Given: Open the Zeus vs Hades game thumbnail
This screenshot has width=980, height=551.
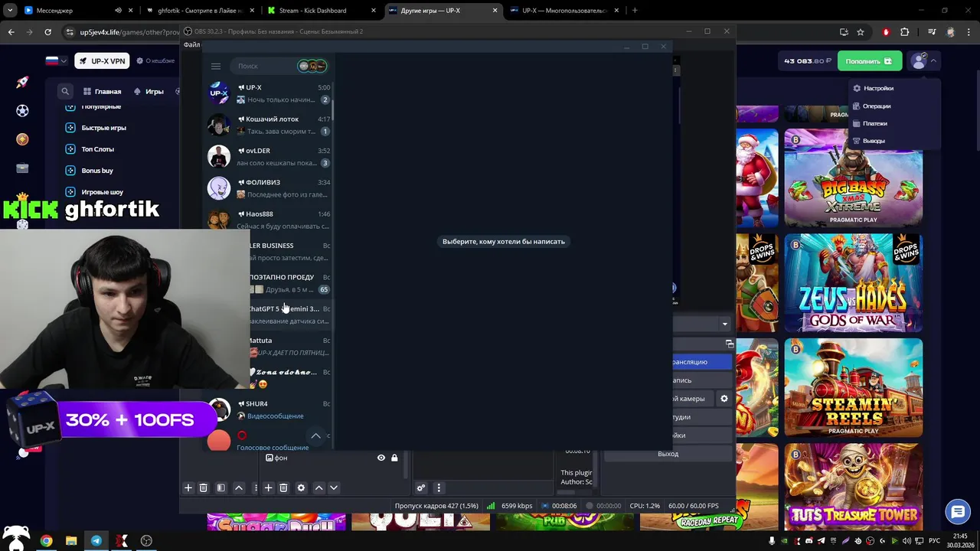Looking at the screenshot, I should (x=853, y=283).
